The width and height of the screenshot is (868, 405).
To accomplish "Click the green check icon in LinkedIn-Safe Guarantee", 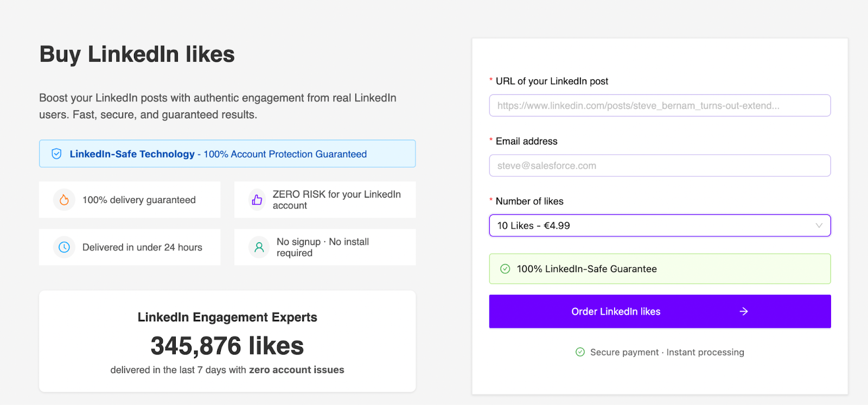I will pos(505,269).
